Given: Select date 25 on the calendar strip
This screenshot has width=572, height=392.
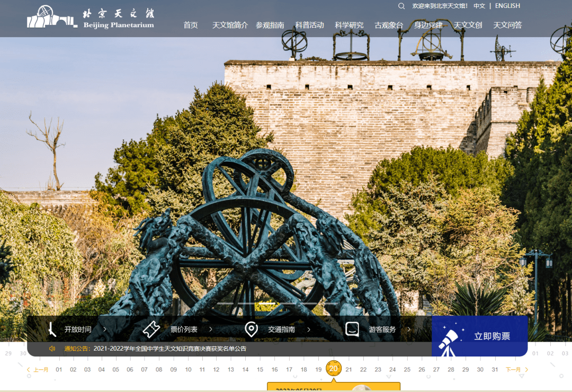Looking at the screenshot, I should [x=407, y=369].
